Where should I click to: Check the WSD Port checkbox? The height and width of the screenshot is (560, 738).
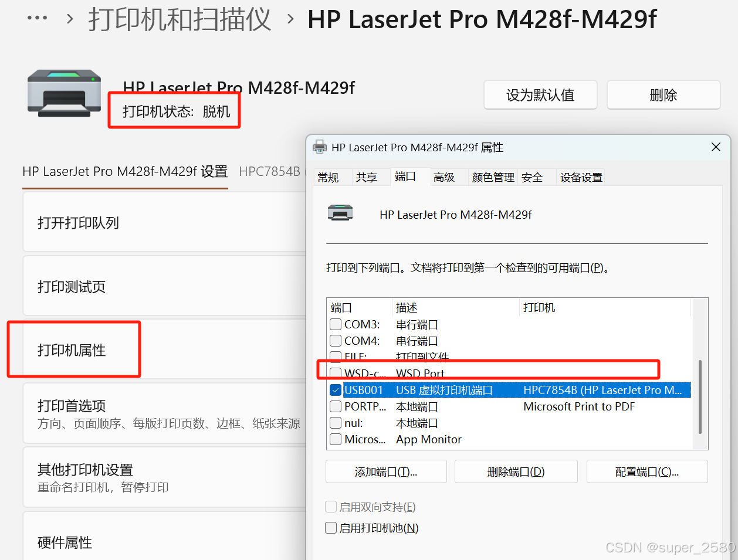336,374
